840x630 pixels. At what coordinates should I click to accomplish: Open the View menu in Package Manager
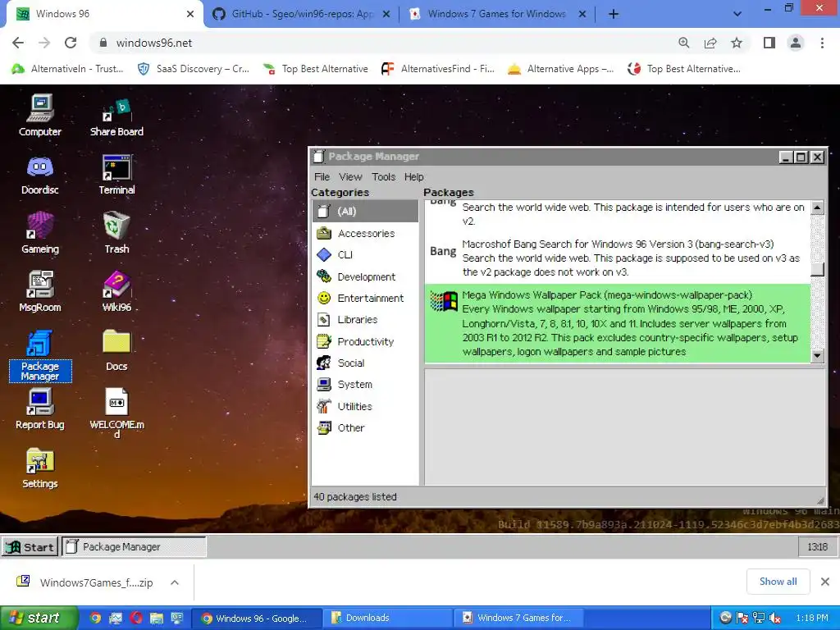tap(350, 177)
